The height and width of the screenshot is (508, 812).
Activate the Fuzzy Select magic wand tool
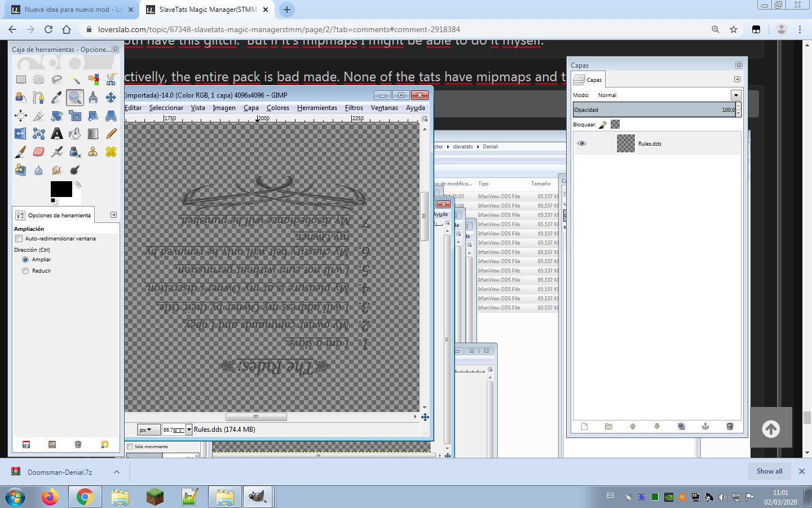(75, 80)
